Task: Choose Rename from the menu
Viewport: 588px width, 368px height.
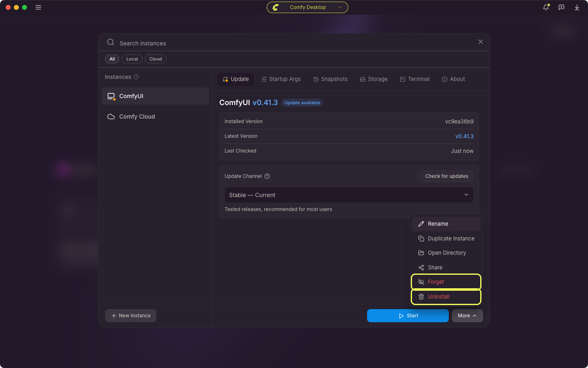Action: 446,224
